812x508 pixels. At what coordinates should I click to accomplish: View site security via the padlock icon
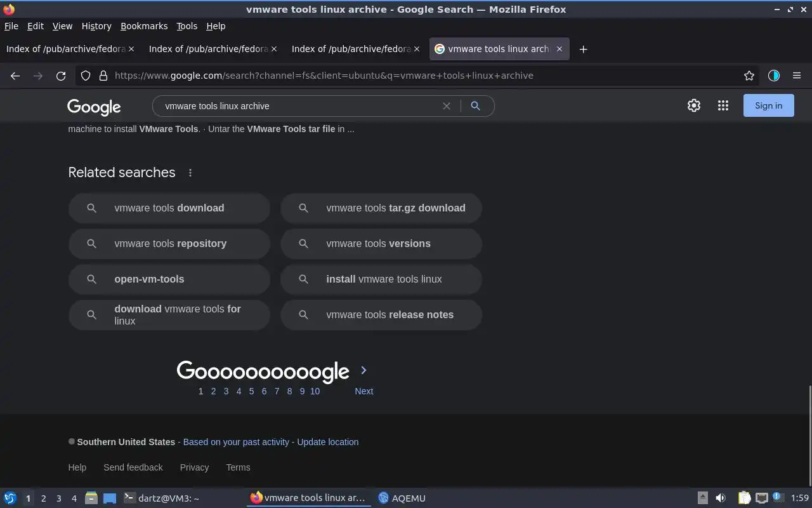point(103,76)
